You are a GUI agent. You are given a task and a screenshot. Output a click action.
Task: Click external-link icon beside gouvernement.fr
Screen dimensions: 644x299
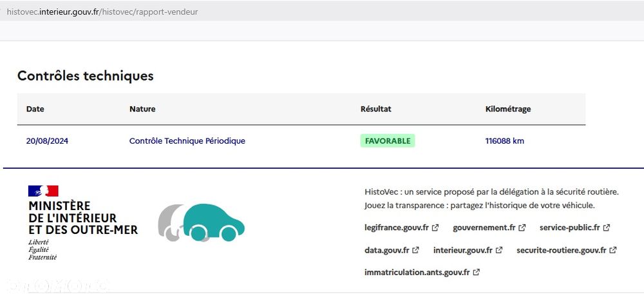point(522,227)
